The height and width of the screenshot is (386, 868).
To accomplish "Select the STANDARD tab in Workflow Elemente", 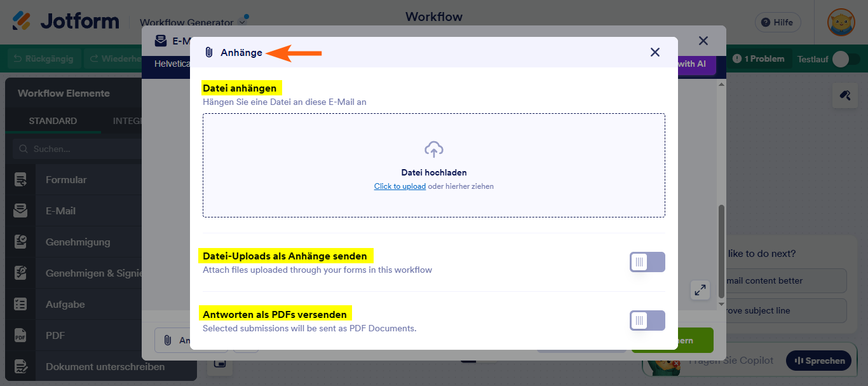I will 53,121.
